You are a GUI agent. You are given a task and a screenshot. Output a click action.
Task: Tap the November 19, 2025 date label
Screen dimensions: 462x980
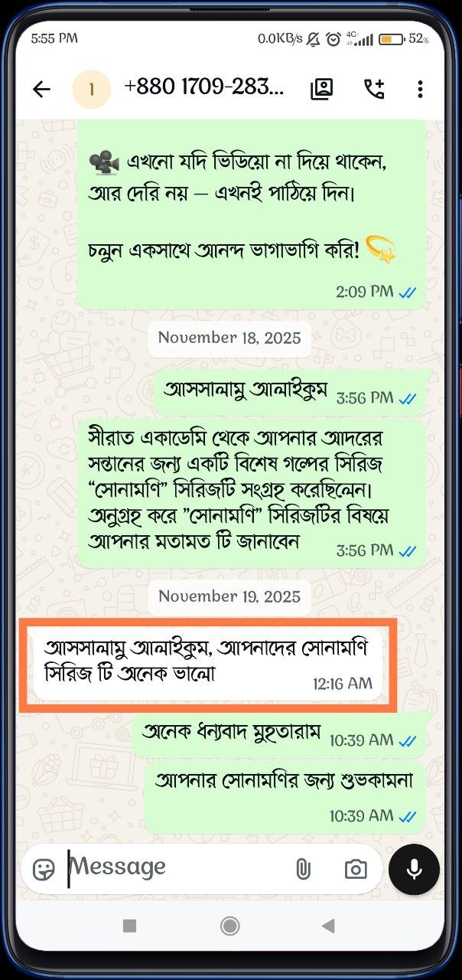coord(229,596)
